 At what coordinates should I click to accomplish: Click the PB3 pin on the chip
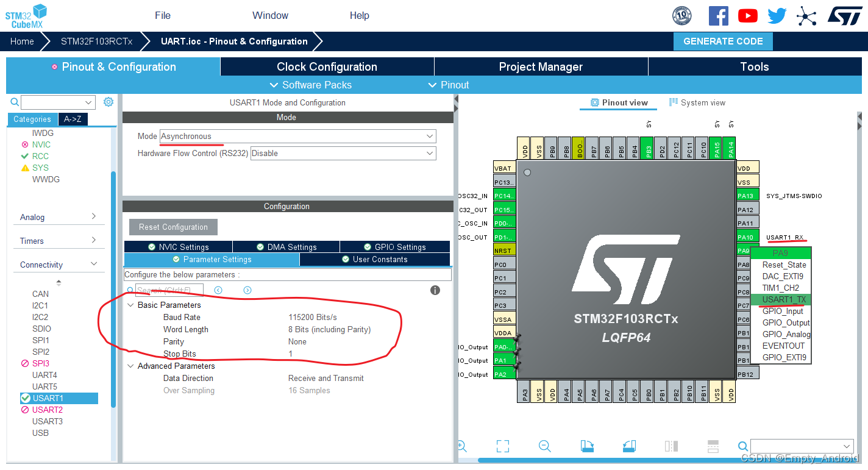(x=648, y=148)
